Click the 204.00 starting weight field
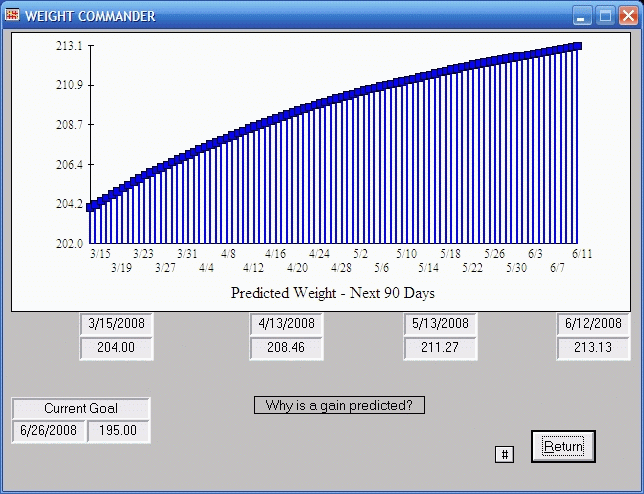Screen dimensions: 644x494 (x=116, y=348)
